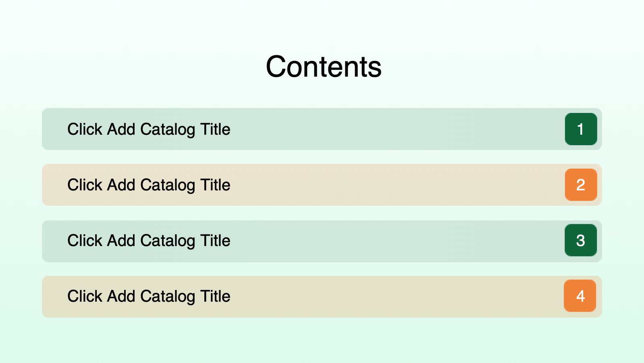
Task: Click the word Click in row 3
Action: [85, 240]
